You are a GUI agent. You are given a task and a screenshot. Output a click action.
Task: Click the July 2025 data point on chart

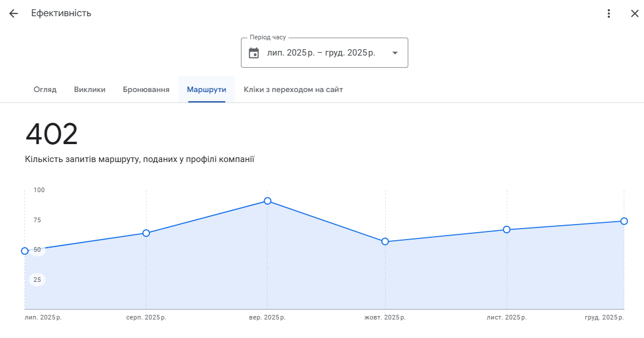(25, 251)
